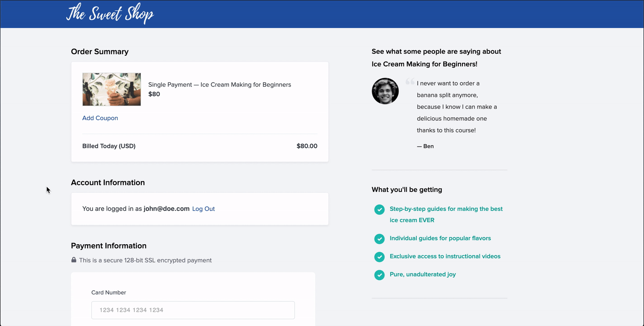This screenshot has height=326, width=644.
Task: Click 'Individual guides for popular flavors' text
Action: [440, 238]
